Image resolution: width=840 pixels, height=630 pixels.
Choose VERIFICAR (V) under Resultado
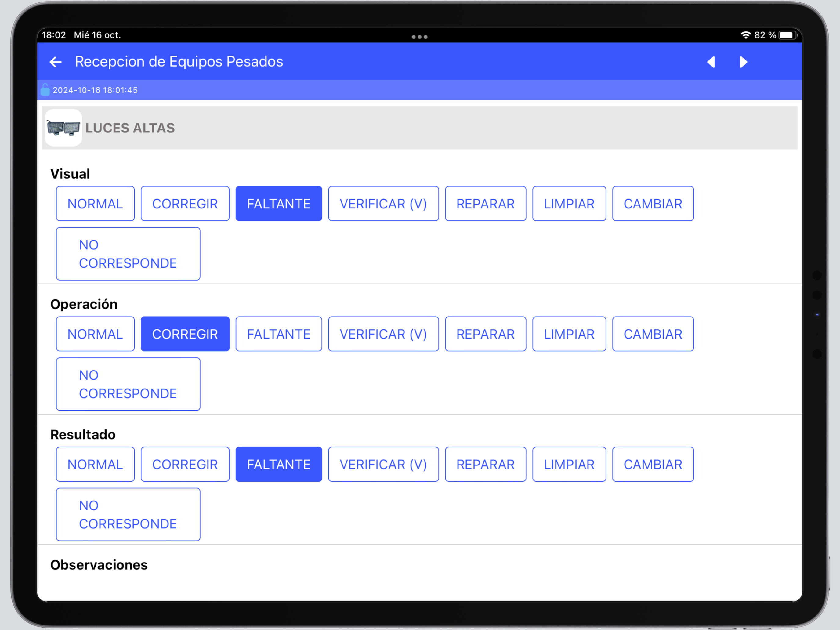coord(384,464)
